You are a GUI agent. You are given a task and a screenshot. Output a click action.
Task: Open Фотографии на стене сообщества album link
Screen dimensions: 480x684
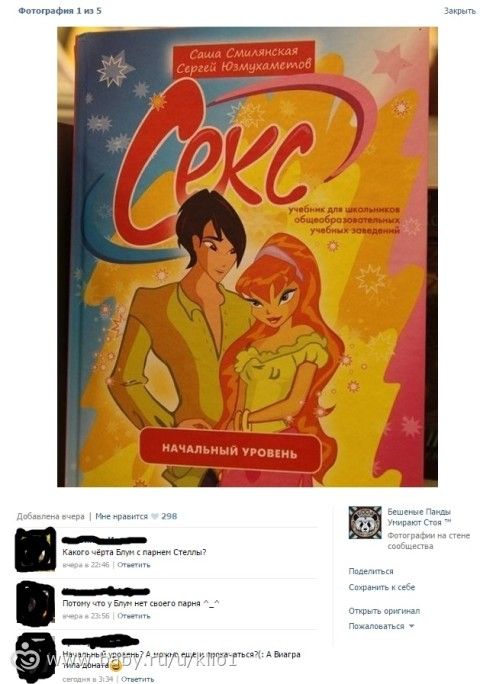429,540
